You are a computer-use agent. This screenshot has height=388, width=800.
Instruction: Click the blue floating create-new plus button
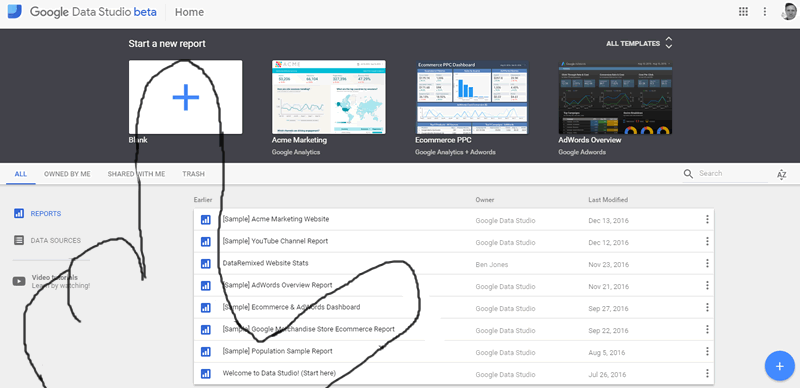[x=780, y=366]
